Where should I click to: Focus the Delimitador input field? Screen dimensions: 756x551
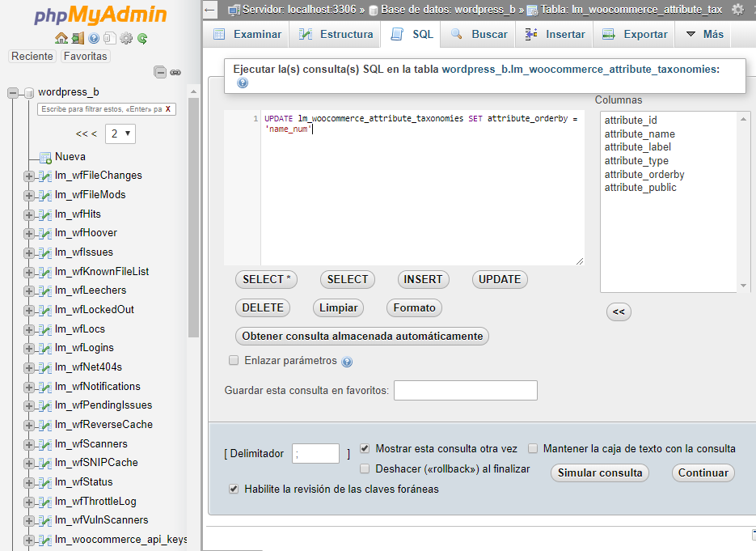pos(315,454)
